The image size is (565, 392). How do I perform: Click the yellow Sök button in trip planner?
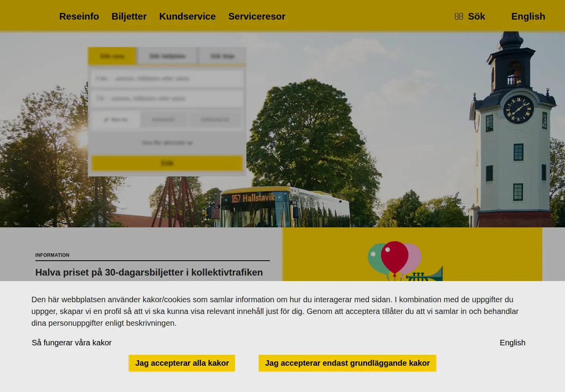167,163
